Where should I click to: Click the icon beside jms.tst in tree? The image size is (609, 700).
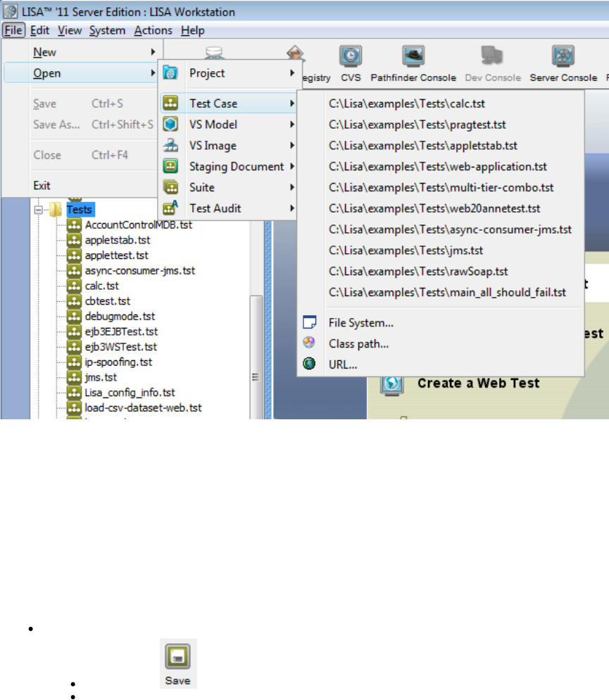pyautogui.click(x=74, y=377)
